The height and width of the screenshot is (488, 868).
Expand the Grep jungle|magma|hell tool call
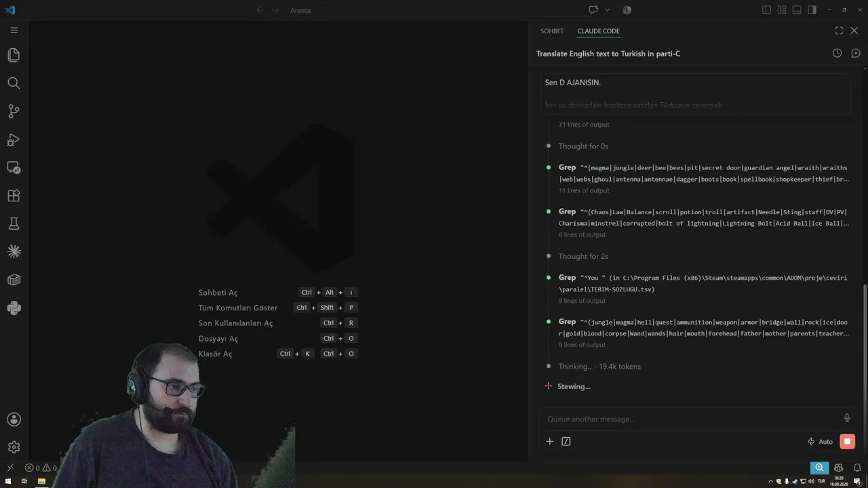pyautogui.click(x=704, y=327)
